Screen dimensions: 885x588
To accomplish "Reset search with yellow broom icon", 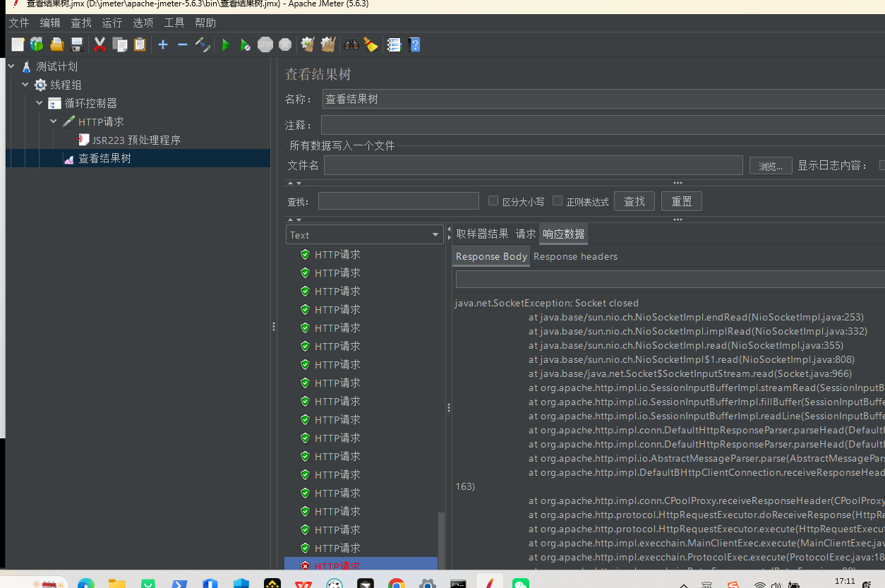I will pos(371,44).
